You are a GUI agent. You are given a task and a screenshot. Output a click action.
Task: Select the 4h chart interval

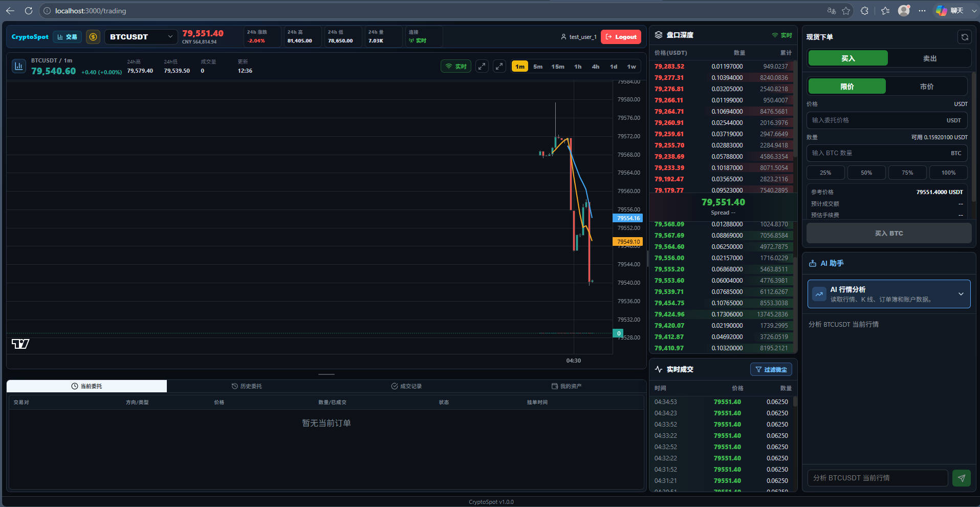tap(596, 67)
